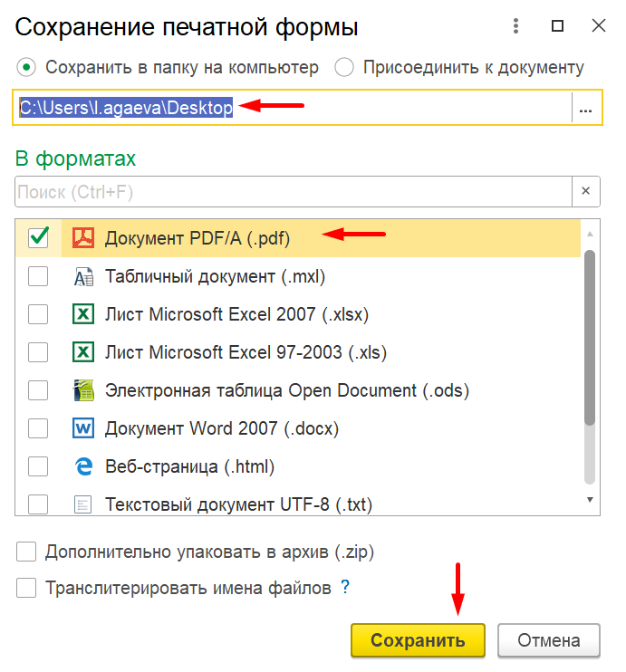Click the Word 2007 .docx icon
The height and width of the screenshot is (672, 626).
point(83,428)
